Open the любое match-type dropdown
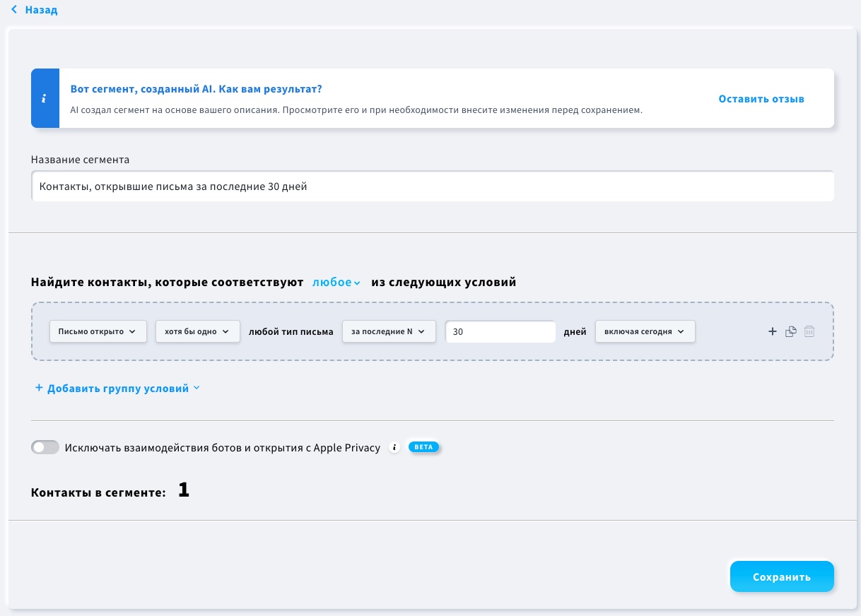This screenshot has height=616, width=861. coord(336,283)
